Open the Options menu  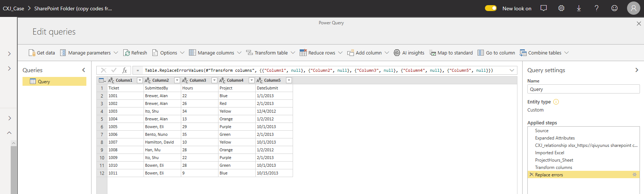(168, 53)
